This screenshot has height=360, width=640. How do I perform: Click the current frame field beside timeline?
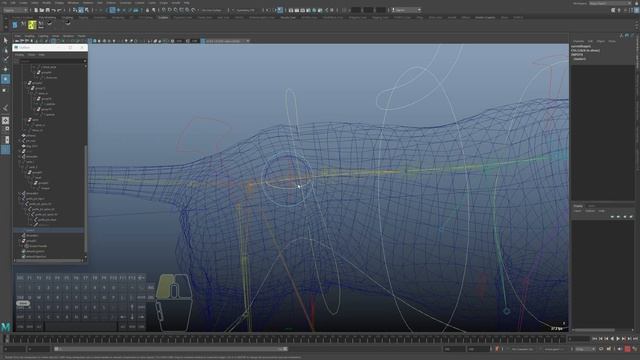(579, 339)
